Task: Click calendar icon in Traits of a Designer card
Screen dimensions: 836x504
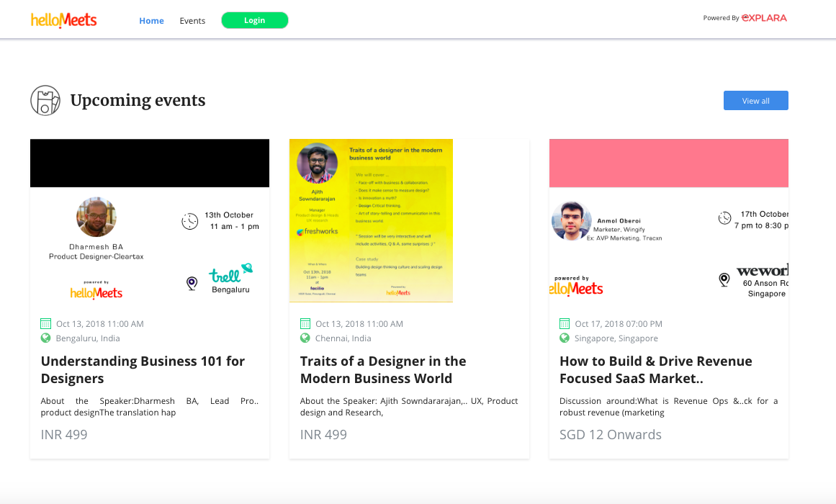Action: pyautogui.click(x=305, y=324)
